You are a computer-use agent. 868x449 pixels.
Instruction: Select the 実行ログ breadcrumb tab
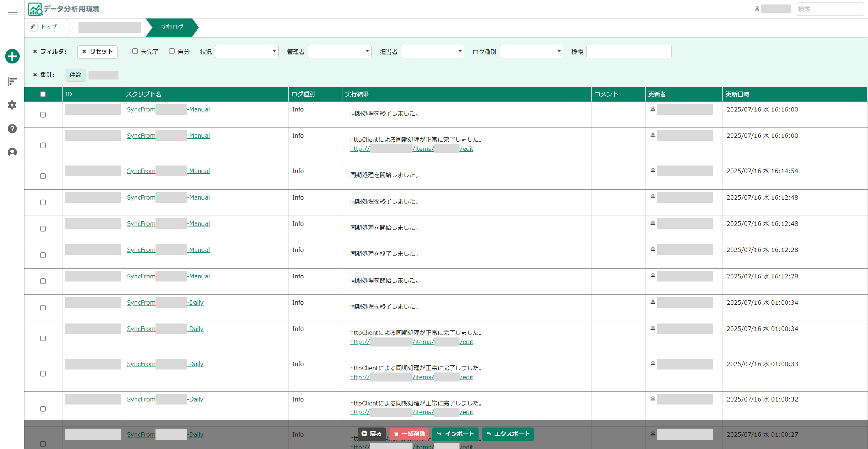point(172,27)
